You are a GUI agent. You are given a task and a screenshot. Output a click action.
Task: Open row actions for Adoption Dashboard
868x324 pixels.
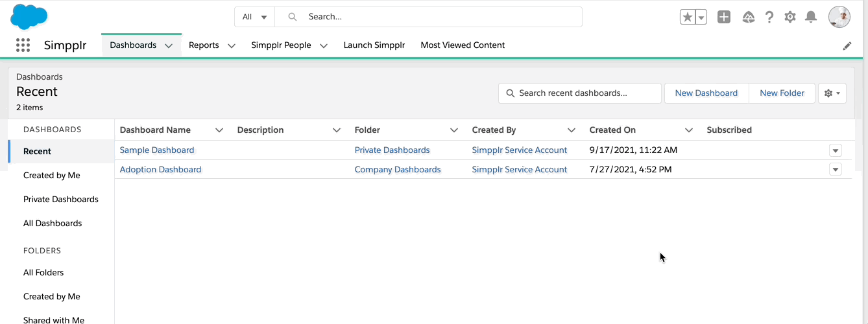(x=836, y=170)
